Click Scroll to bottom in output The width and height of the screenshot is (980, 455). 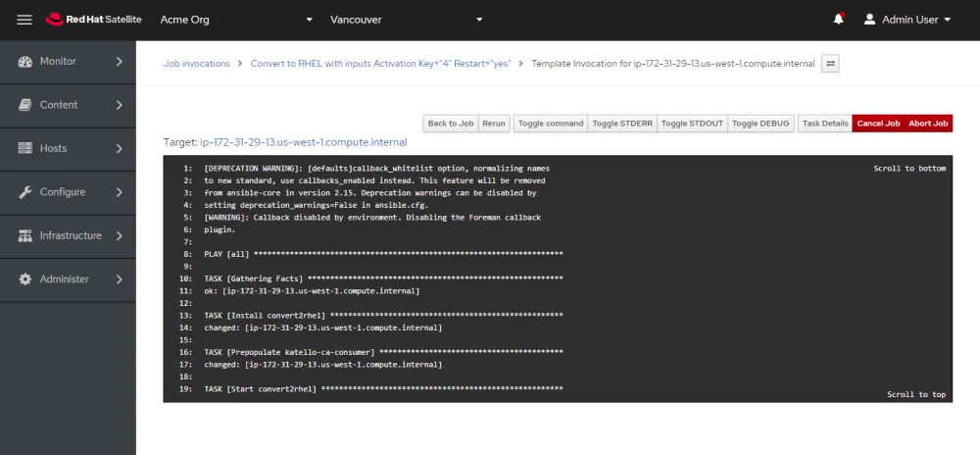[x=909, y=169]
